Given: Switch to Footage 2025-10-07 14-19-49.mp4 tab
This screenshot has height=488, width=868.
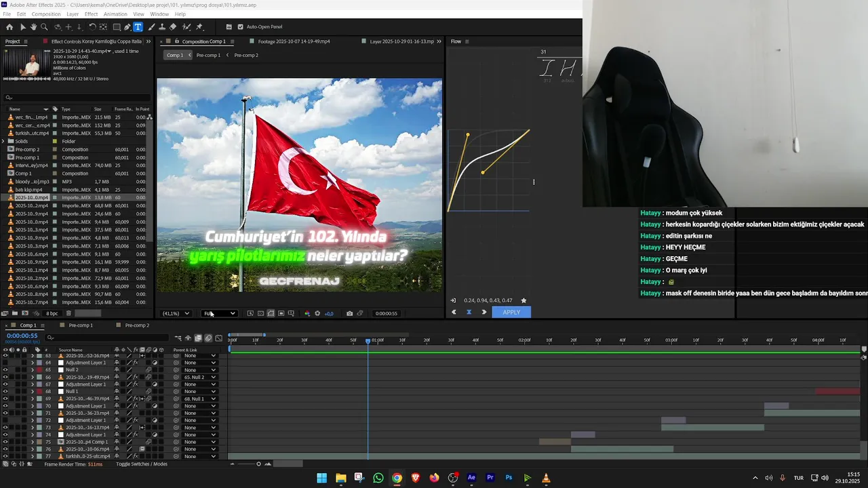Looking at the screenshot, I should [294, 41].
